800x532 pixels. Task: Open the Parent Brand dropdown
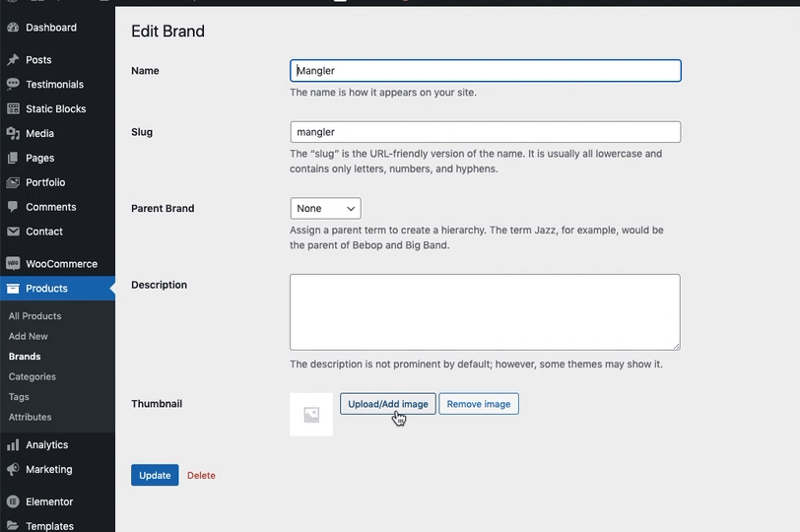(x=325, y=209)
